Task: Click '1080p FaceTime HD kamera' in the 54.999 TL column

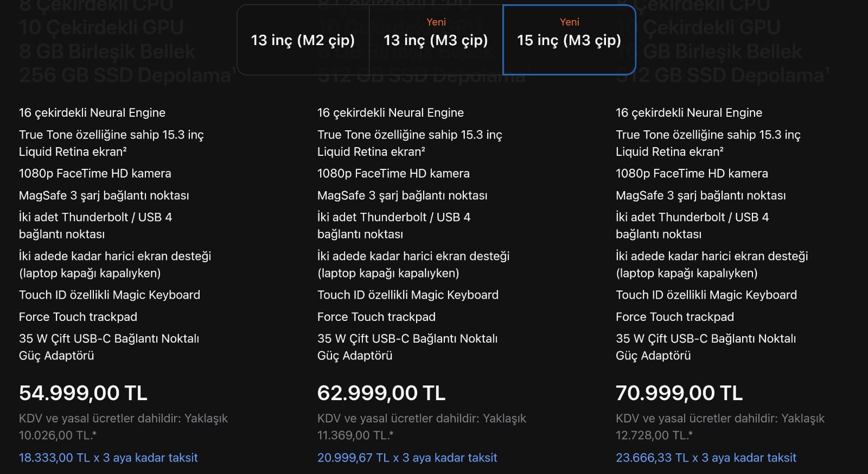Action: click(95, 173)
